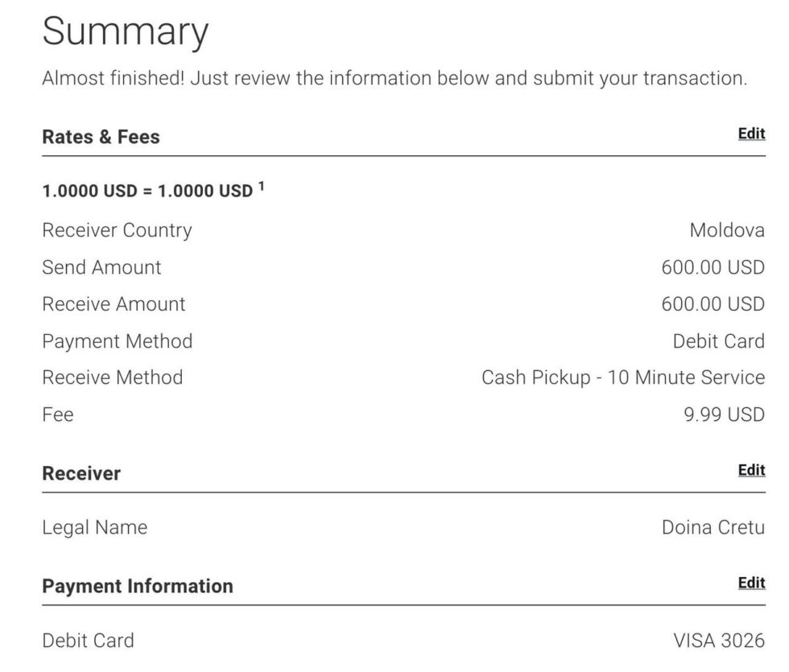Viewport: 789px width, 672px height.
Task: Click the Receive Method label
Action: click(112, 377)
